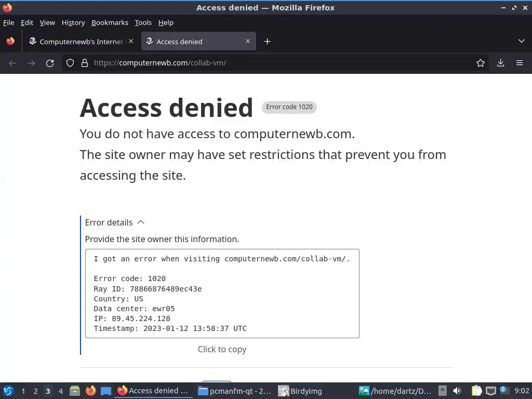Switch to pcmanfm-qt taskbar window

point(235,391)
